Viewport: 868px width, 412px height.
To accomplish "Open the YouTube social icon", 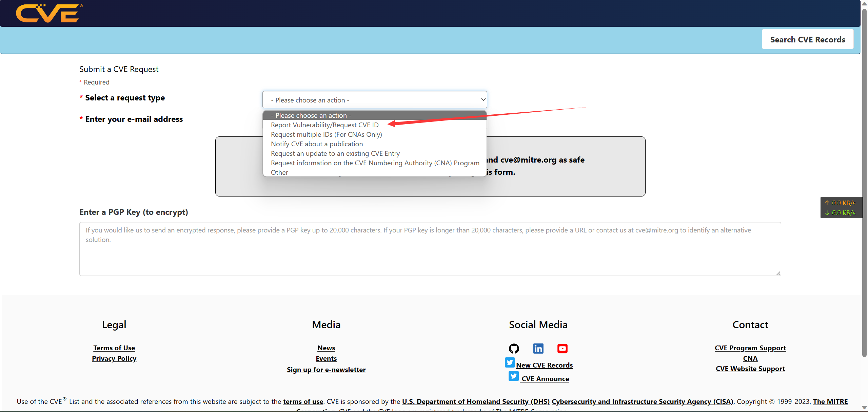I will pyautogui.click(x=562, y=349).
